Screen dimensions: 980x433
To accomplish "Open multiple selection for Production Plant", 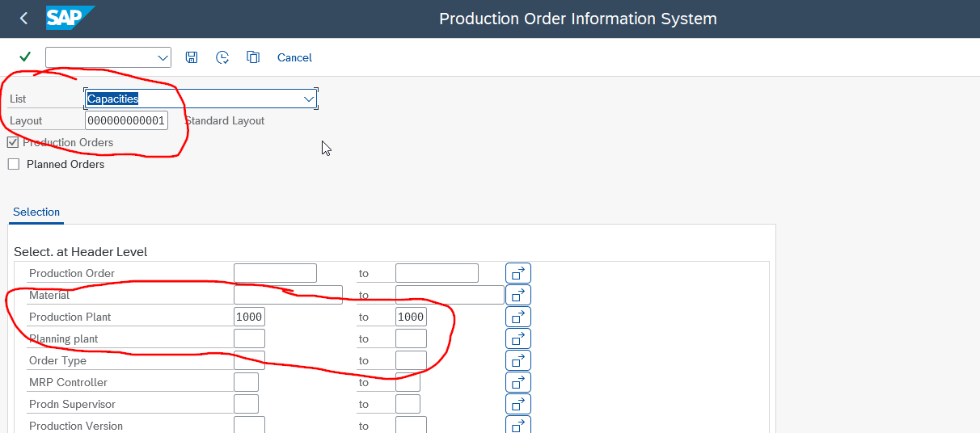I will pos(518,317).
